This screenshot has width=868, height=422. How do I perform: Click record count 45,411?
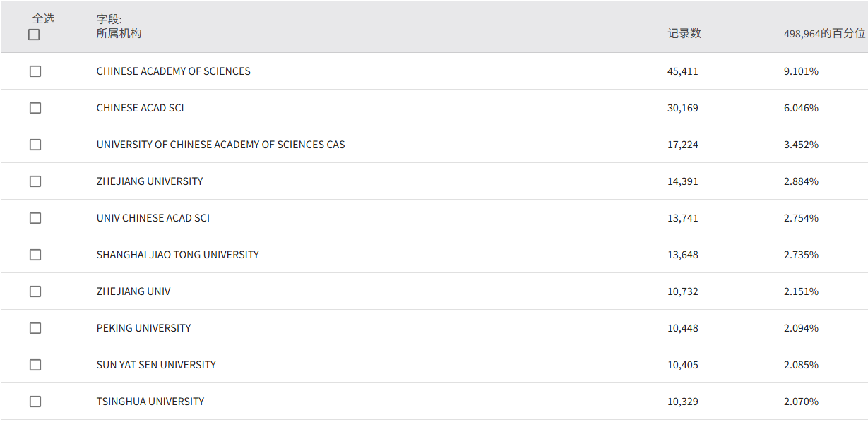[x=682, y=71]
